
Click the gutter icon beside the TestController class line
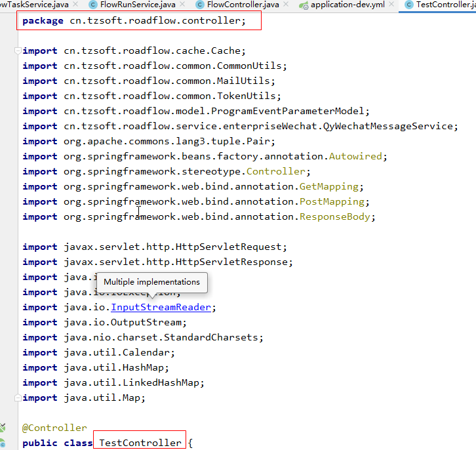(3, 443)
